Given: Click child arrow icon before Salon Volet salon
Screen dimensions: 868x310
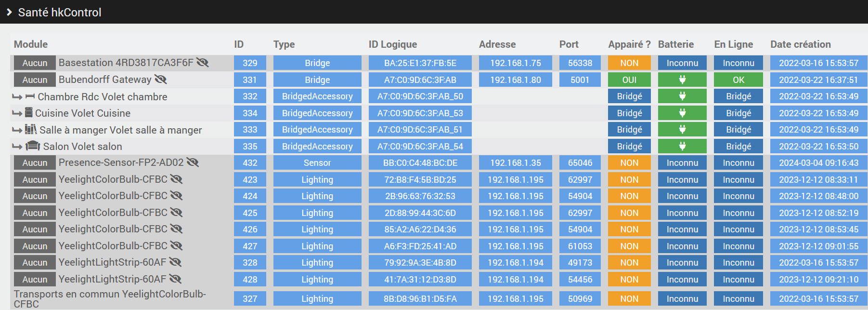Looking at the screenshot, I should pyautogui.click(x=17, y=147).
